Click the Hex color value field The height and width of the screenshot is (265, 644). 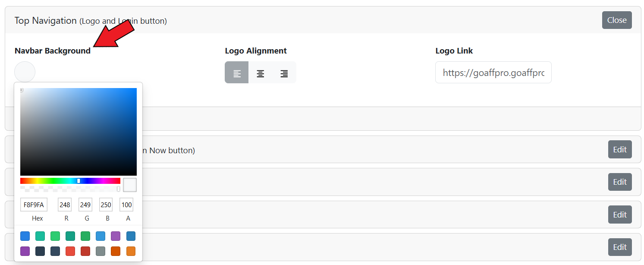tap(34, 205)
